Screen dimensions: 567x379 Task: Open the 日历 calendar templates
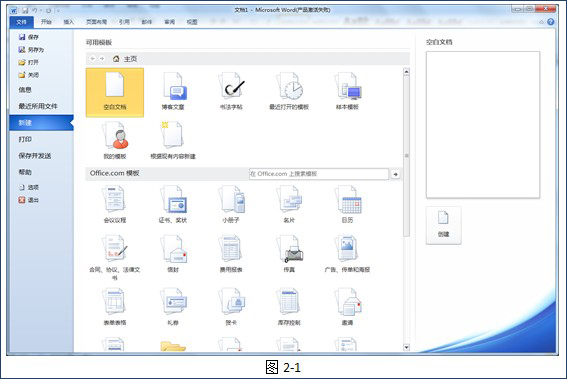(347, 204)
